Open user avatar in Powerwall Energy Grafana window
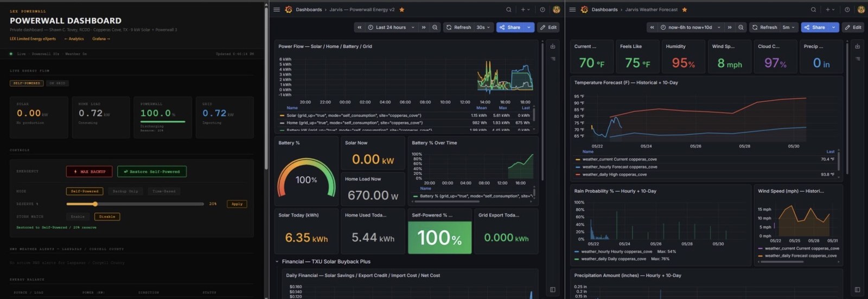Viewport: 868px width, 299px height. coord(556,9)
